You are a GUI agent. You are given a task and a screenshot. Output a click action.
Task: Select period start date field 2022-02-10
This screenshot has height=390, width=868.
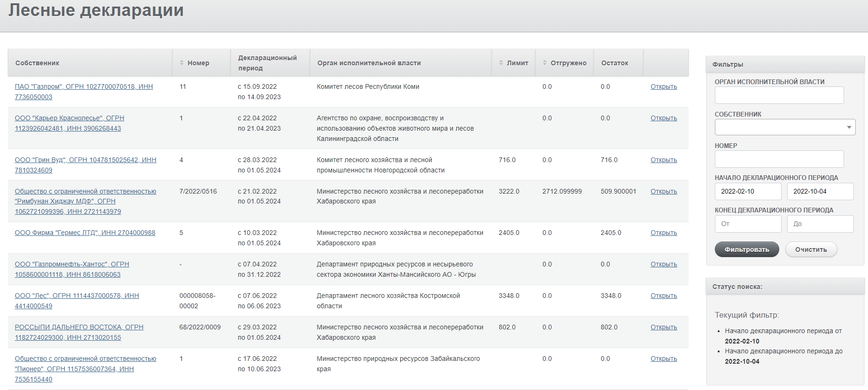[x=748, y=192]
